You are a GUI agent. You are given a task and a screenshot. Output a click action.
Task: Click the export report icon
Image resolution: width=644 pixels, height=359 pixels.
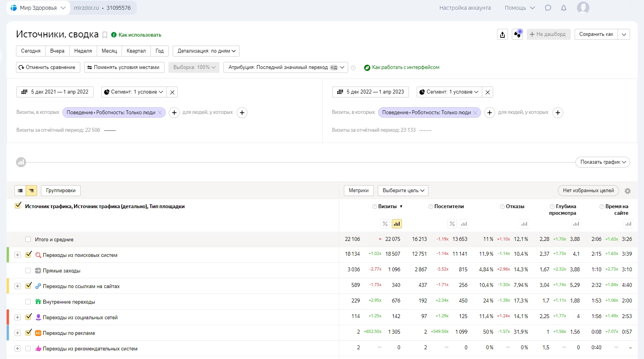(502, 35)
